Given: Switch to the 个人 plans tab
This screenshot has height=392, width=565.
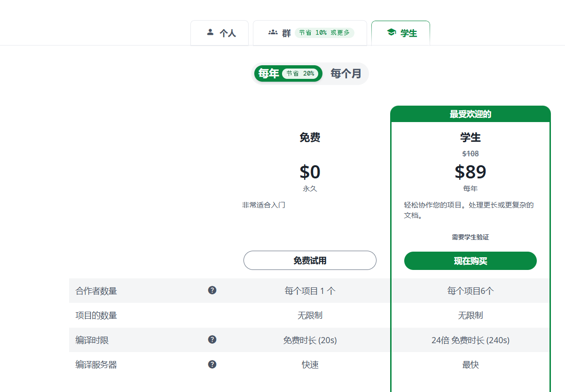Looking at the screenshot, I should (228, 33).
